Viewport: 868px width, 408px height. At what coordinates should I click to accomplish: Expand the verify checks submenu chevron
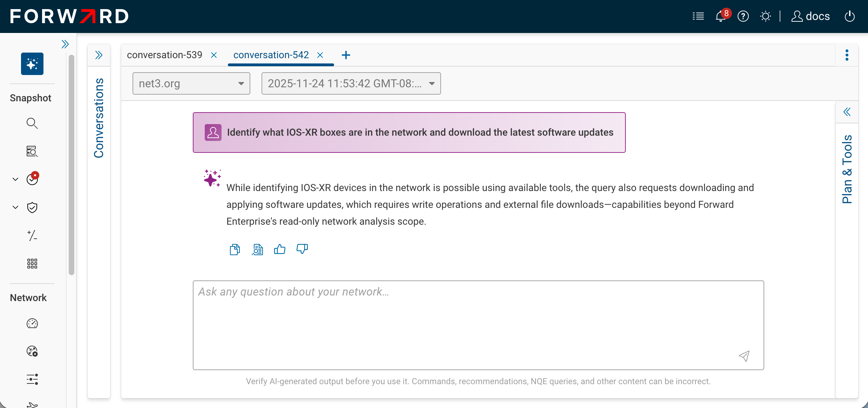15,179
